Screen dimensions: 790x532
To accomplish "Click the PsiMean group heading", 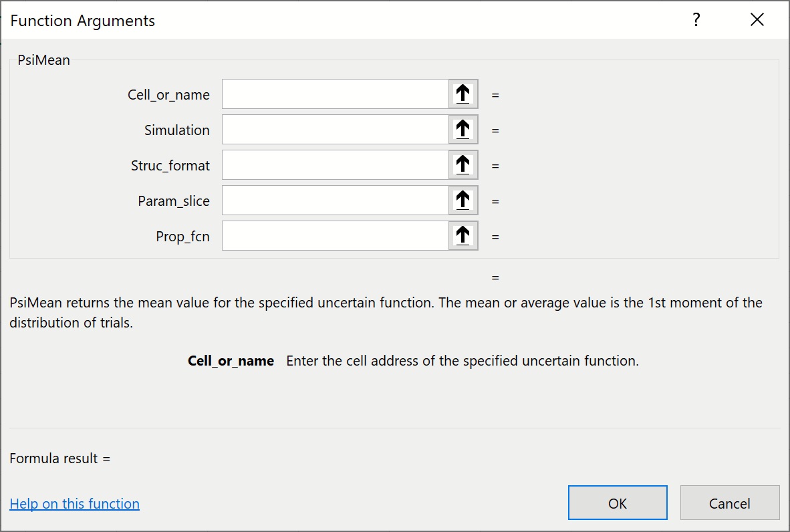I will coord(43,60).
